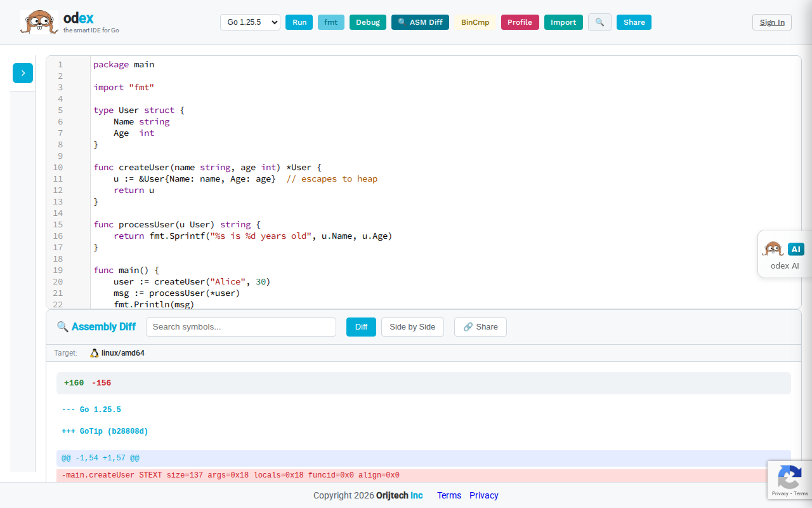Run the Go program
The width and height of the screenshot is (812, 508).
[299, 22]
